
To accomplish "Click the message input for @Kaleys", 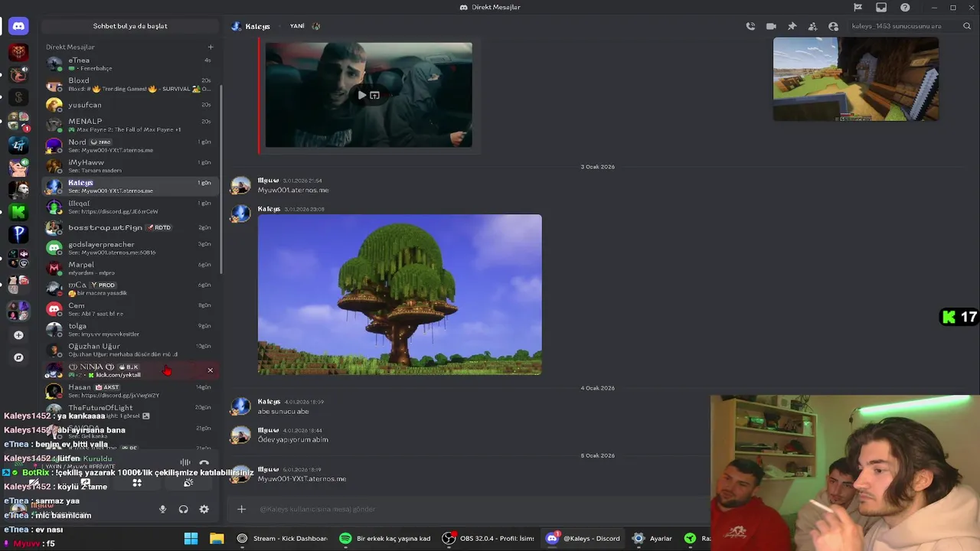I will point(482,509).
